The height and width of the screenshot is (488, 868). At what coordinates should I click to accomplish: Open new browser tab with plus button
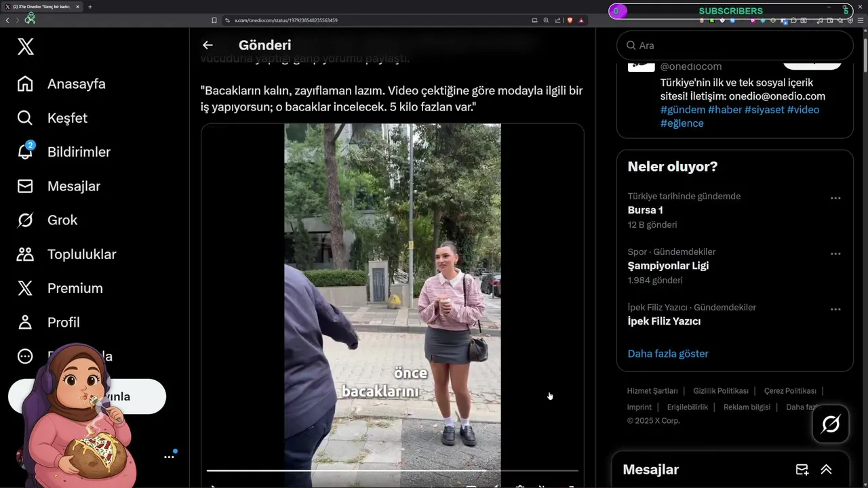[x=90, y=7]
